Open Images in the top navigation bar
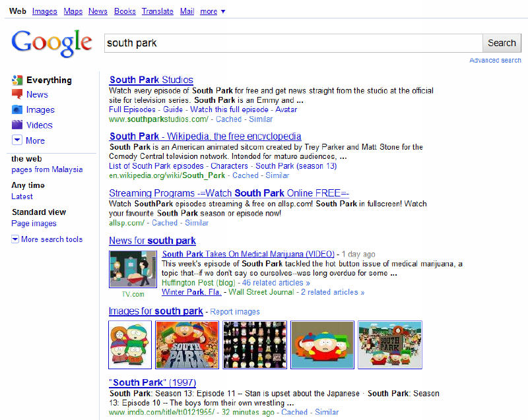 45,11
